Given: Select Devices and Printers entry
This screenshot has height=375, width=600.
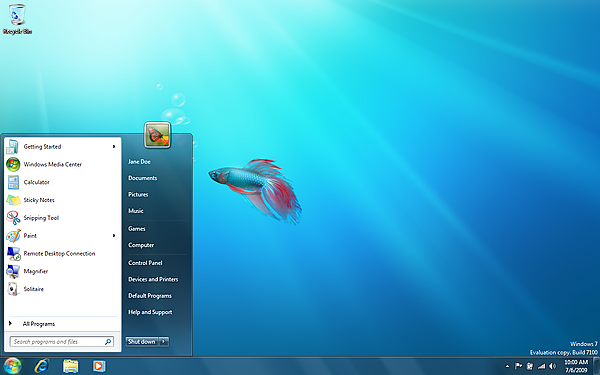Looking at the screenshot, I should pos(153,279).
